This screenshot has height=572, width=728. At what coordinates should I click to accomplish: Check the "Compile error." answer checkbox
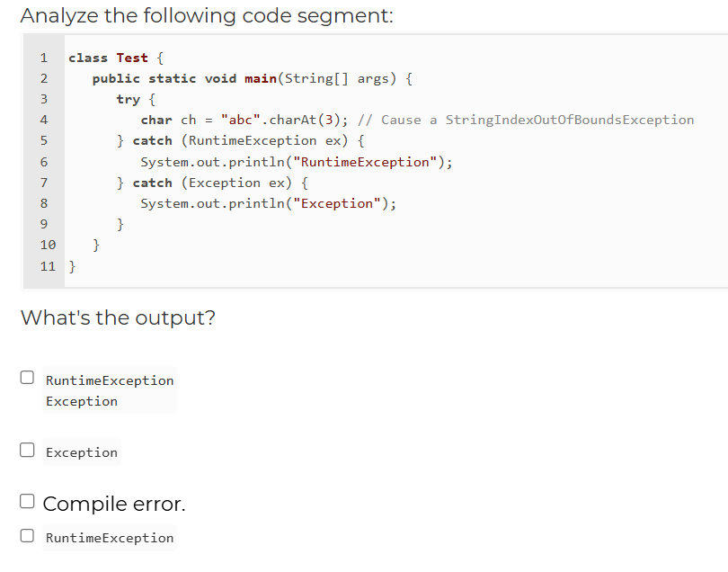[x=27, y=500]
